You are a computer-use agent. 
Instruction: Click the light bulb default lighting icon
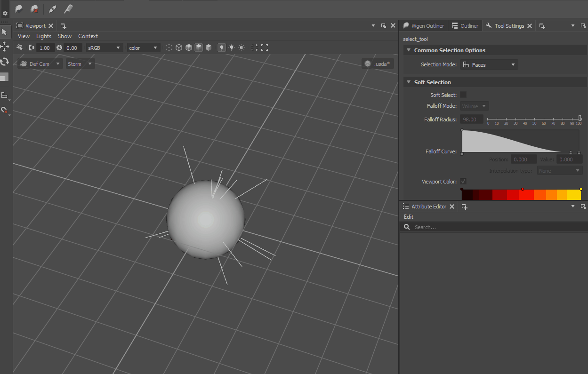[222, 48]
